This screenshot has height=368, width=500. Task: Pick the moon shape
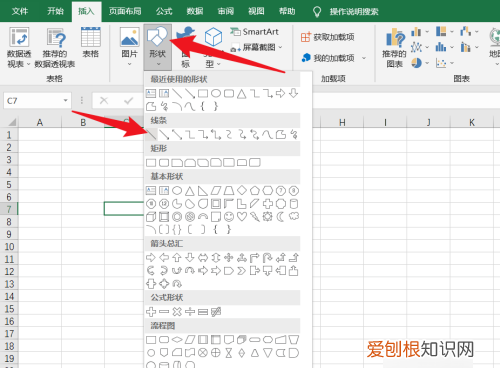[281, 217]
